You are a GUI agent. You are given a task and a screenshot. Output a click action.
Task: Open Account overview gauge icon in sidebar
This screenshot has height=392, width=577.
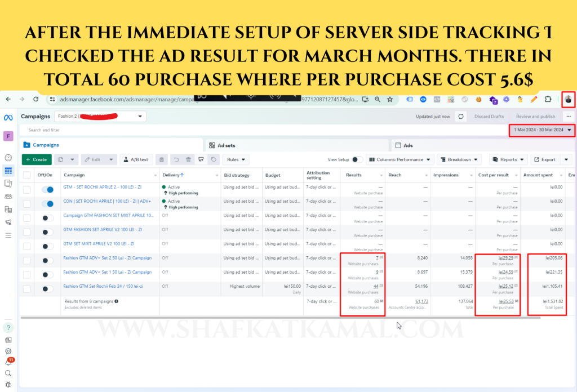pos(8,158)
